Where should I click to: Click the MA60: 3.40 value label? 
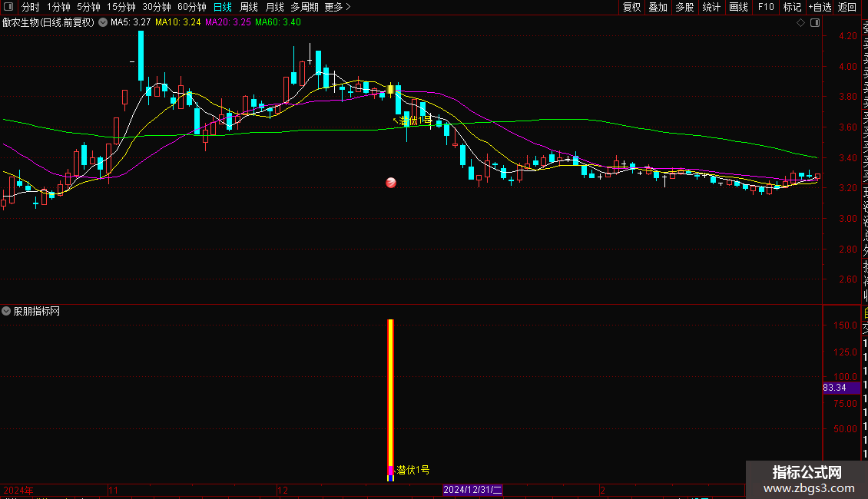click(278, 22)
